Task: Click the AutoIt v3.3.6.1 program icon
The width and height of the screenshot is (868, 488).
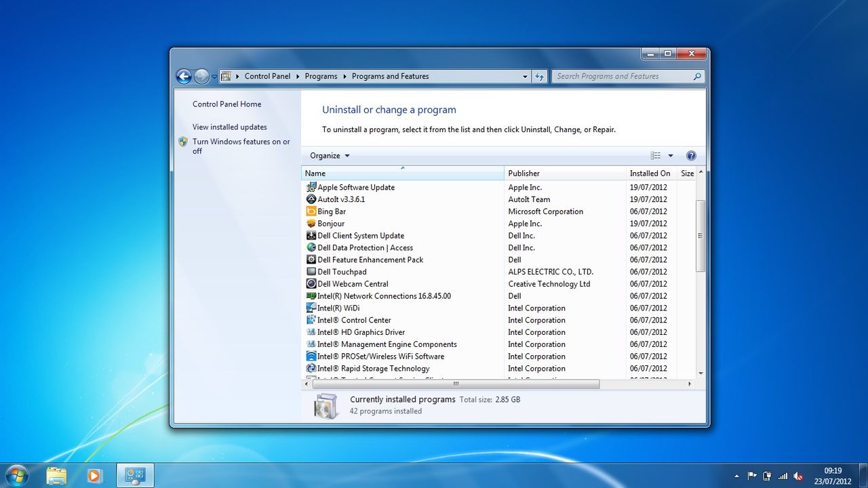Action: [311, 199]
